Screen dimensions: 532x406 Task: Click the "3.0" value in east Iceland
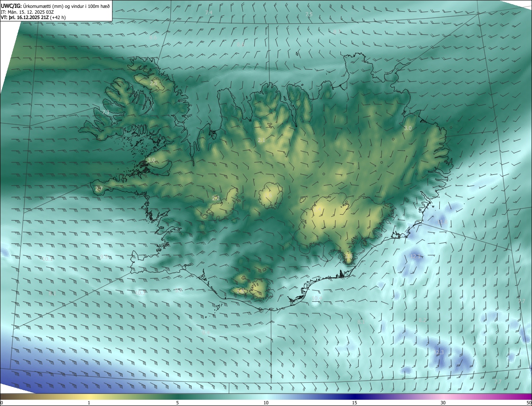click(x=407, y=128)
